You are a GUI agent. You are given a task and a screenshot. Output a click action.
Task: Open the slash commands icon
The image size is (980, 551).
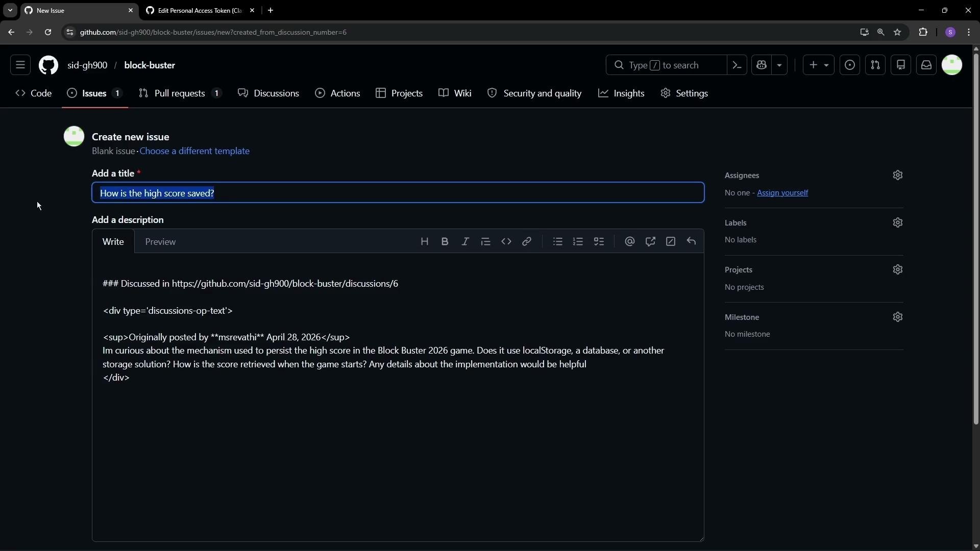tap(671, 242)
